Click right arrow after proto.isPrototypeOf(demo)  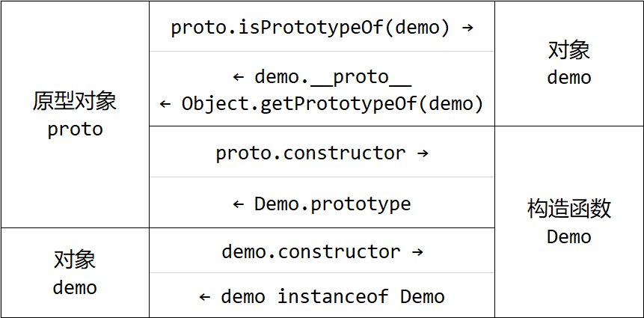pyautogui.click(x=467, y=28)
